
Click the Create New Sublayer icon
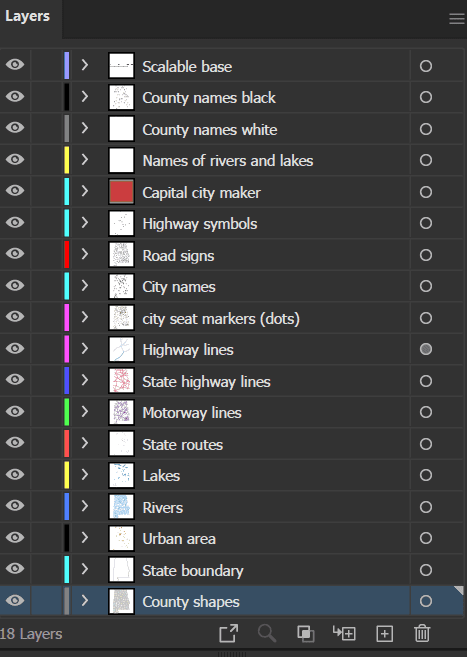[344, 633]
